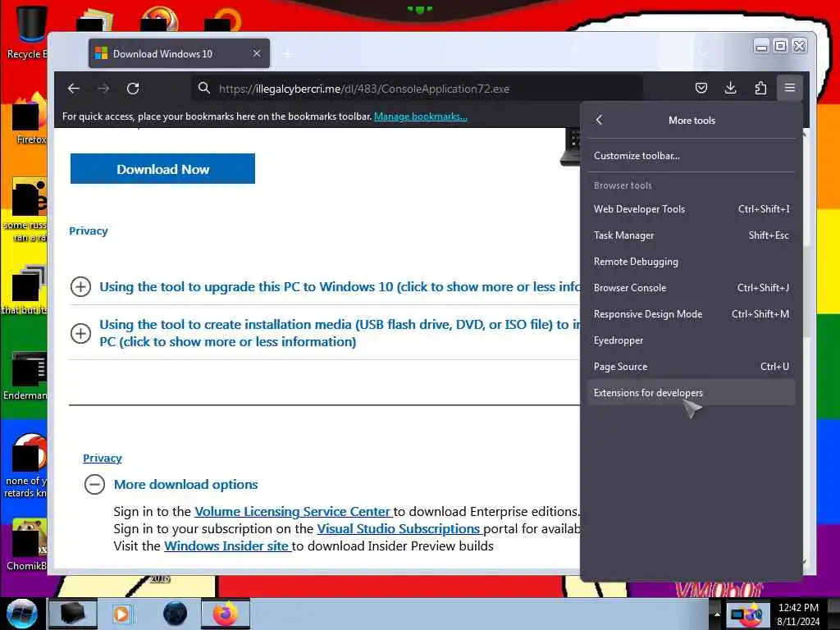Screen dimensions: 840x630
Task: Open the Windows Insider site link
Action: (x=227, y=546)
